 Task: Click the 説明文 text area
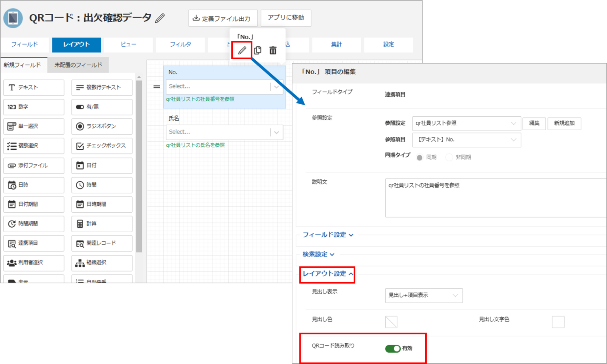[x=496, y=198]
